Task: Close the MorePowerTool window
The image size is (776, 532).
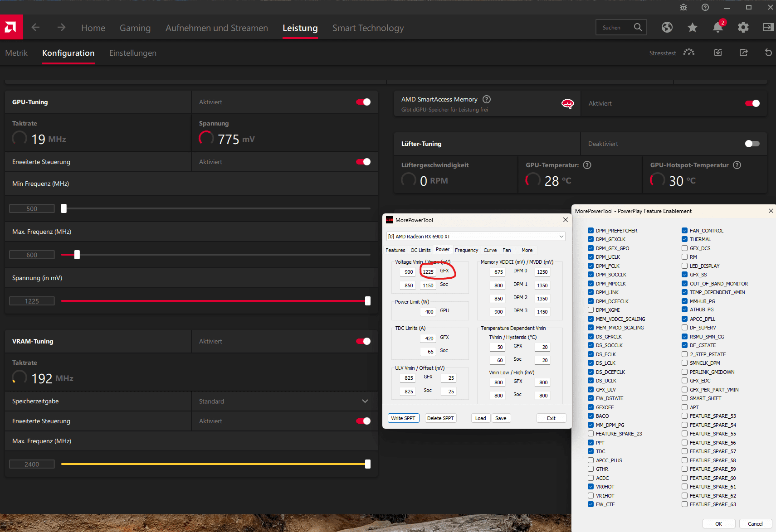Action: (565, 220)
